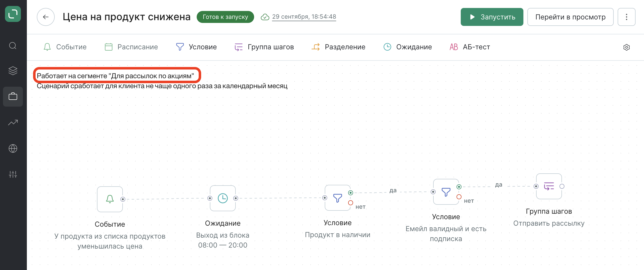Click the scenario title Цена на продукт снижена
This screenshot has height=270, width=644.
(127, 17)
